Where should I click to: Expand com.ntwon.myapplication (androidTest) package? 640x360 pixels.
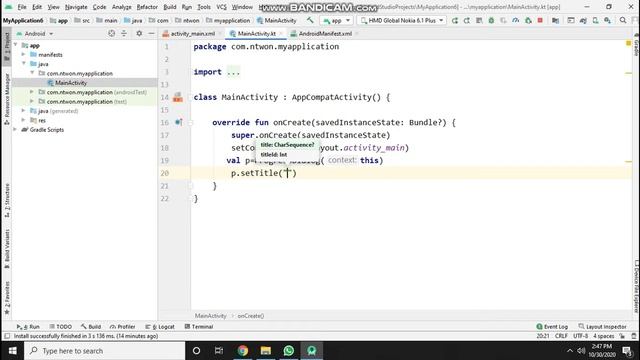(x=32, y=92)
